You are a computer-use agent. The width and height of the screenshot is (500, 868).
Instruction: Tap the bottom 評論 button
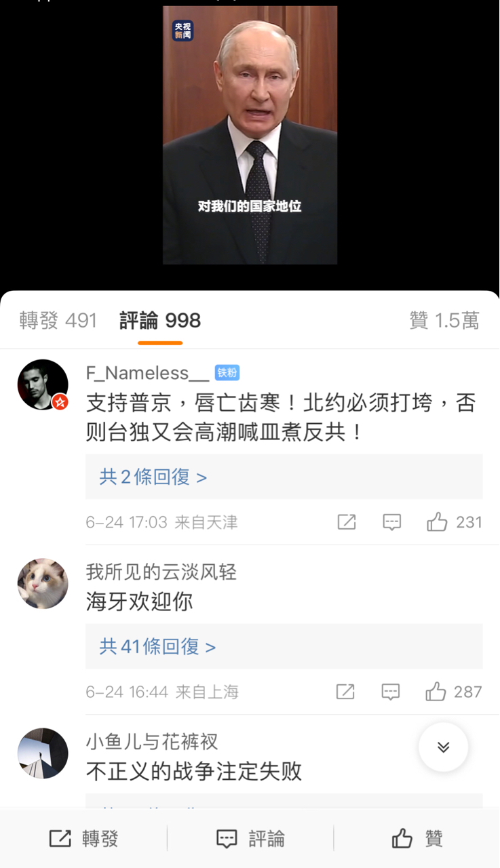pos(250,839)
